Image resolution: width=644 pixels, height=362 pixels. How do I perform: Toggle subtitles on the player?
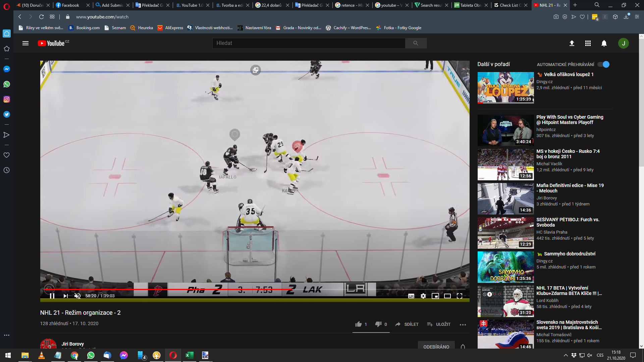point(411,296)
